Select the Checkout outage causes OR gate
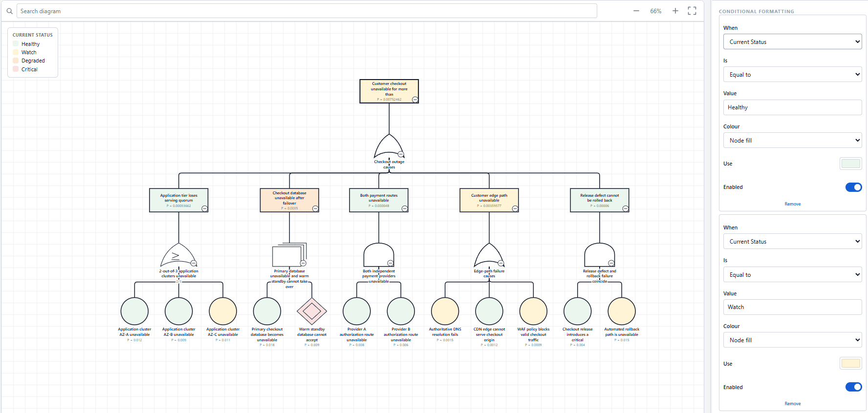Image resolution: width=868 pixels, height=413 pixels. click(389, 146)
